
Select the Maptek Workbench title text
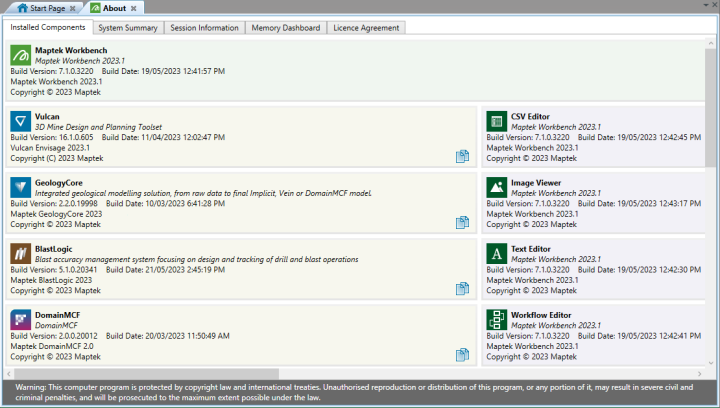coord(71,50)
